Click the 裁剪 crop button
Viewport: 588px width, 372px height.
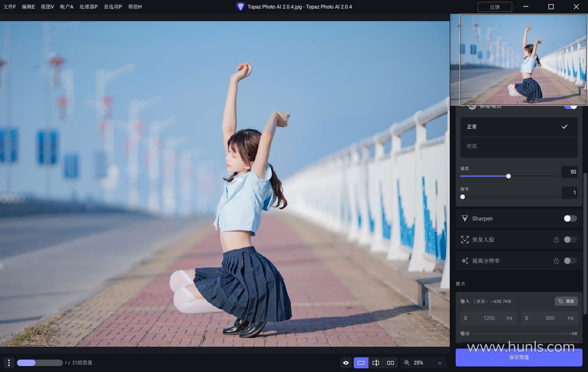(566, 301)
